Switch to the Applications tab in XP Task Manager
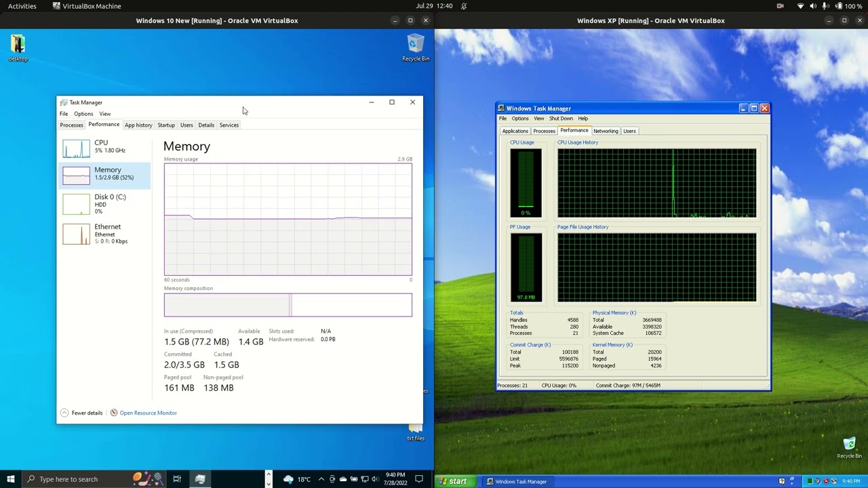This screenshot has width=868, height=488. 515,131
